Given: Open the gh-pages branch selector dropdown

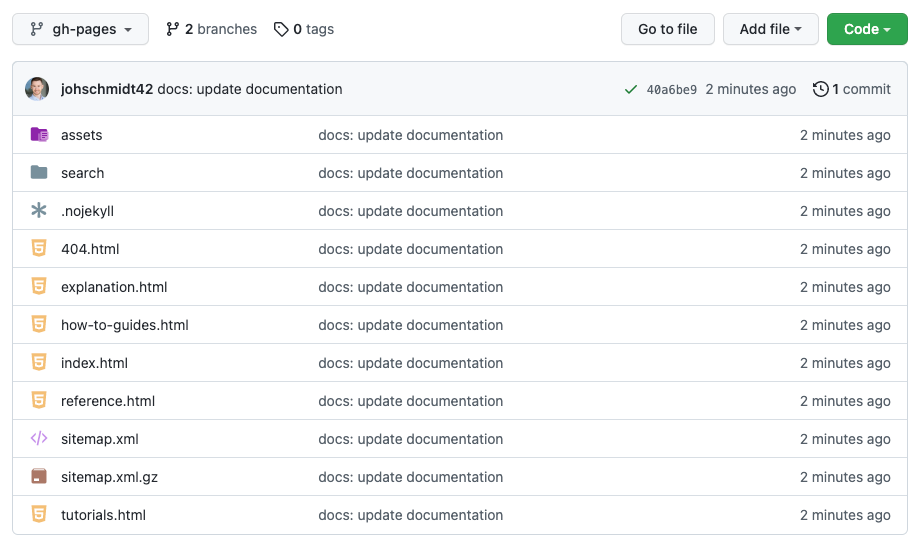Looking at the screenshot, I should point(80,29).
